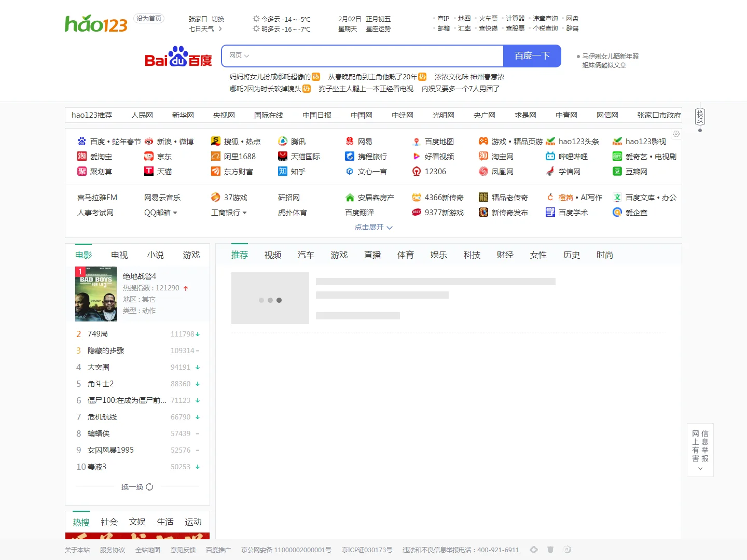Expand more sites with 点击展开
Image resolution: width=747 pixels, height=560 pixels.
coord(374,227)
